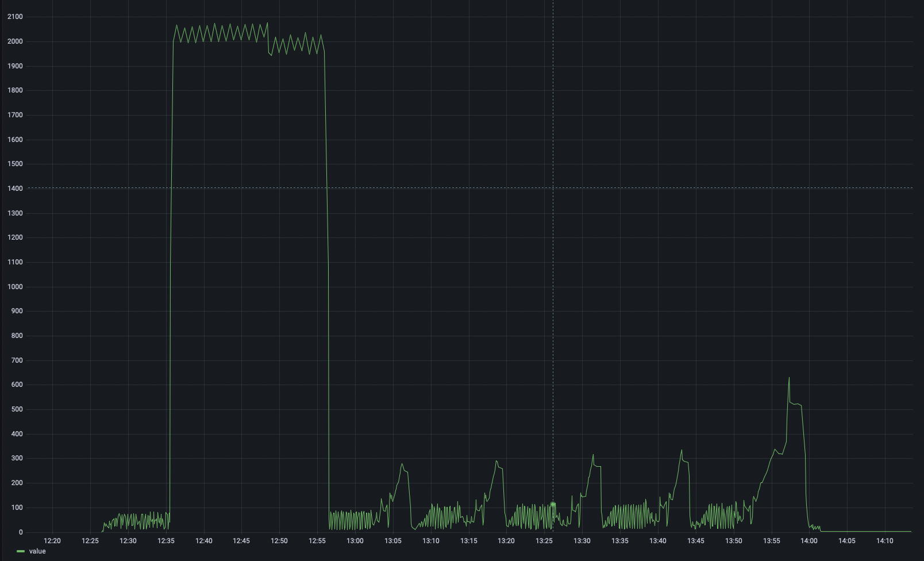Click the '14:10' time axis label
The image size is (924, 561).
pos(885,541)
